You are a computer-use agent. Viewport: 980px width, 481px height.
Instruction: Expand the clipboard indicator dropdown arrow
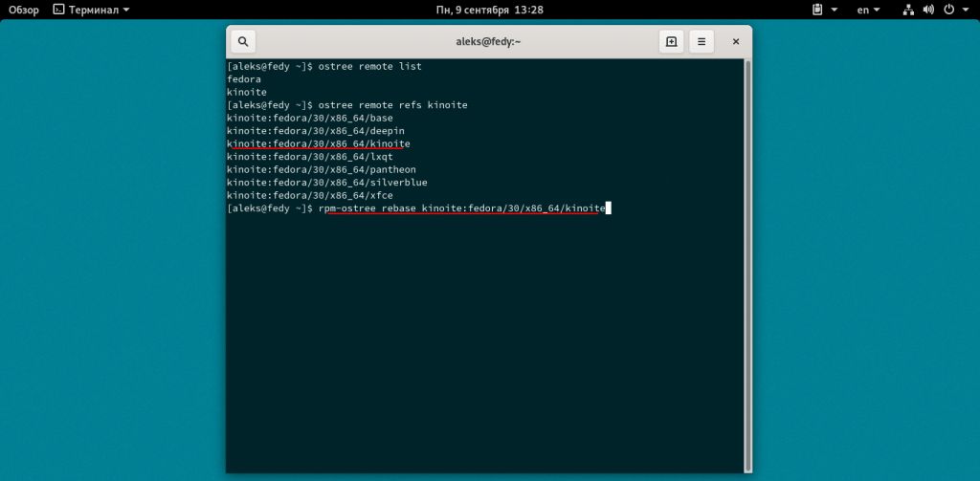[835, 10]
